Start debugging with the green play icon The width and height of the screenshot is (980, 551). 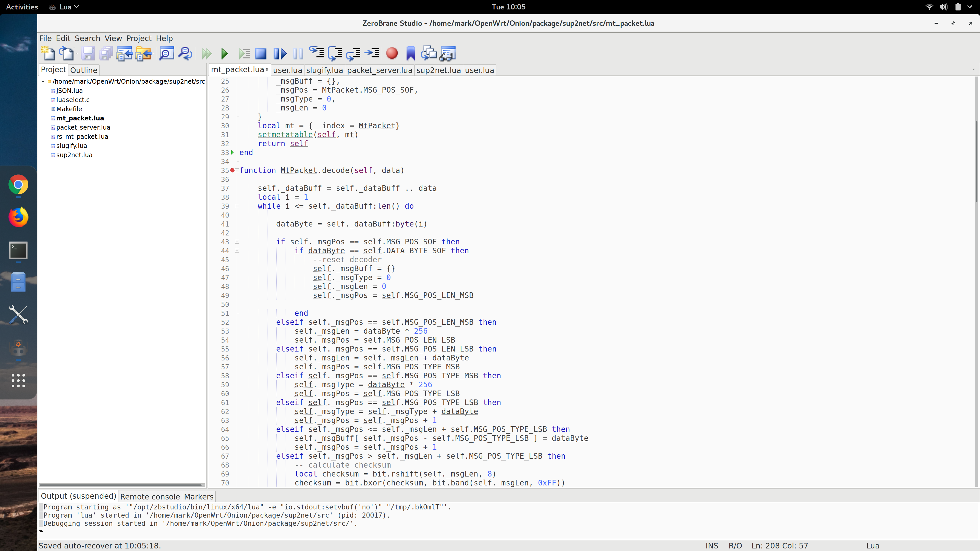[x=225, y=54]
